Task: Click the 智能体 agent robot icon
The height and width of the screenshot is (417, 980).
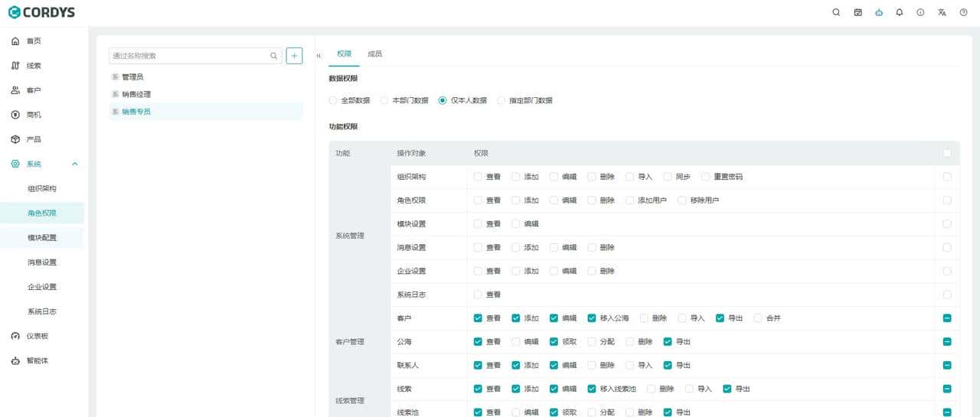Action: point(15,360)
